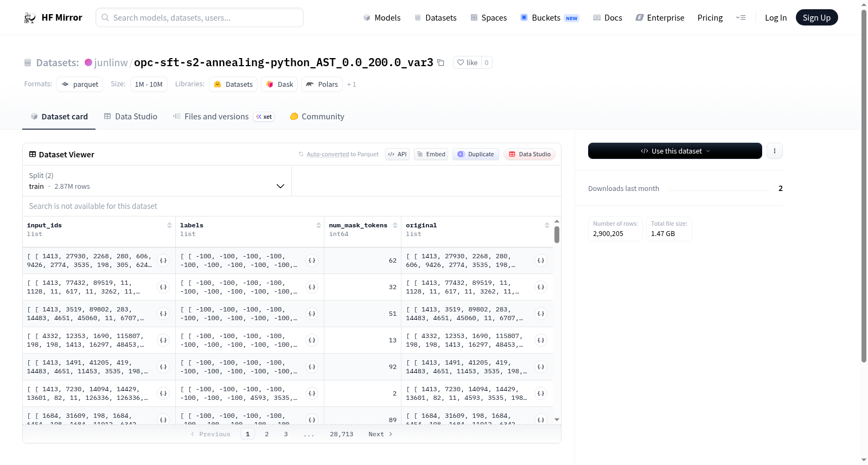
Task: Sort by num_mask_tokens column
Action: coord(395,225)
